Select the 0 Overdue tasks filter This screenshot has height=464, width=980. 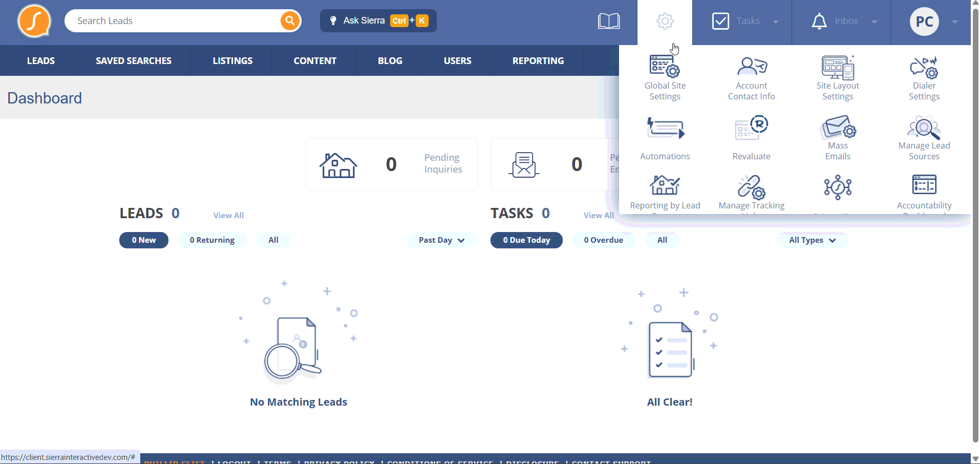click(603, 240)
